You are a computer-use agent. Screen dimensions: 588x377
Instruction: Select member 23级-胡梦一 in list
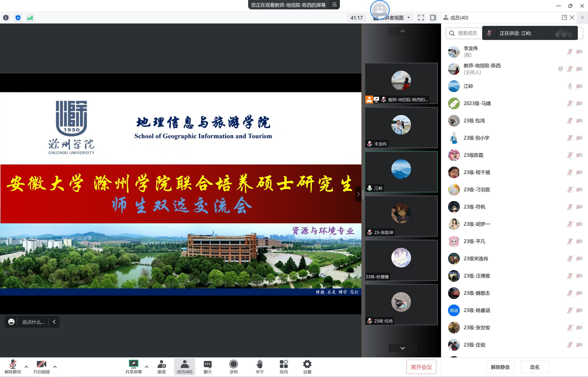(x=514, y=224)
